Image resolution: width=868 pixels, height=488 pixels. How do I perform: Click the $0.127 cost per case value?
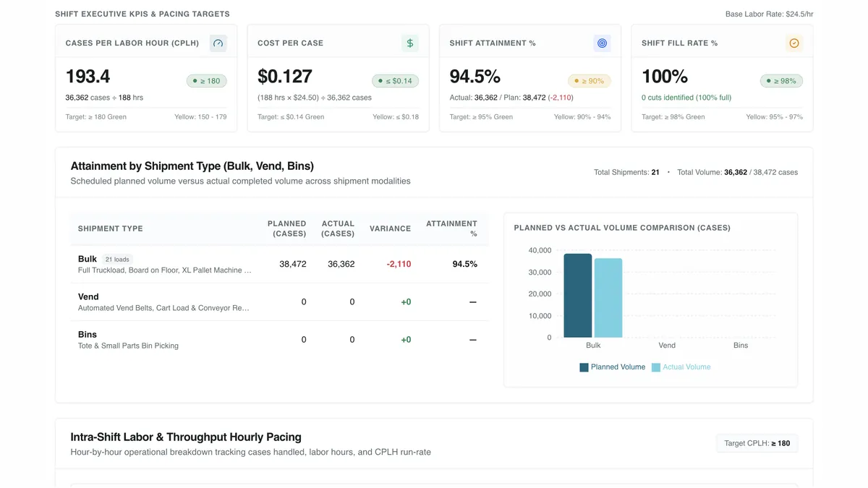pyautogui.click(x=285, y=77)
